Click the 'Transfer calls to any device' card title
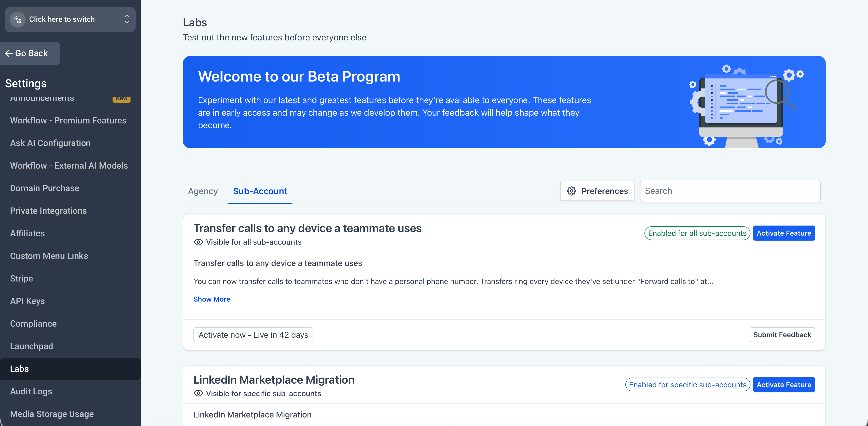Viewport: 868px width, 426px height. coord(307,228)
